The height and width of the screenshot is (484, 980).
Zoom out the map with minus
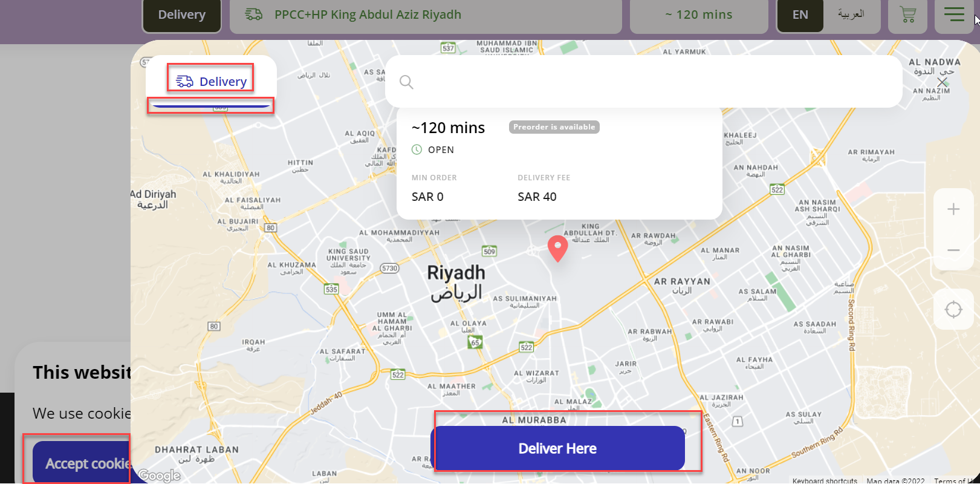[953, 250]
